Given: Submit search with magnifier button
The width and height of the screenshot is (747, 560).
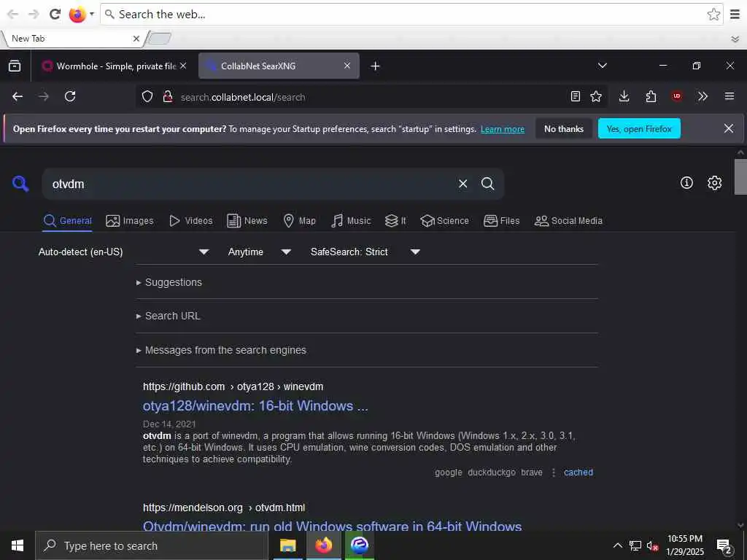Looking at the screenshot, I should [487, 184].
